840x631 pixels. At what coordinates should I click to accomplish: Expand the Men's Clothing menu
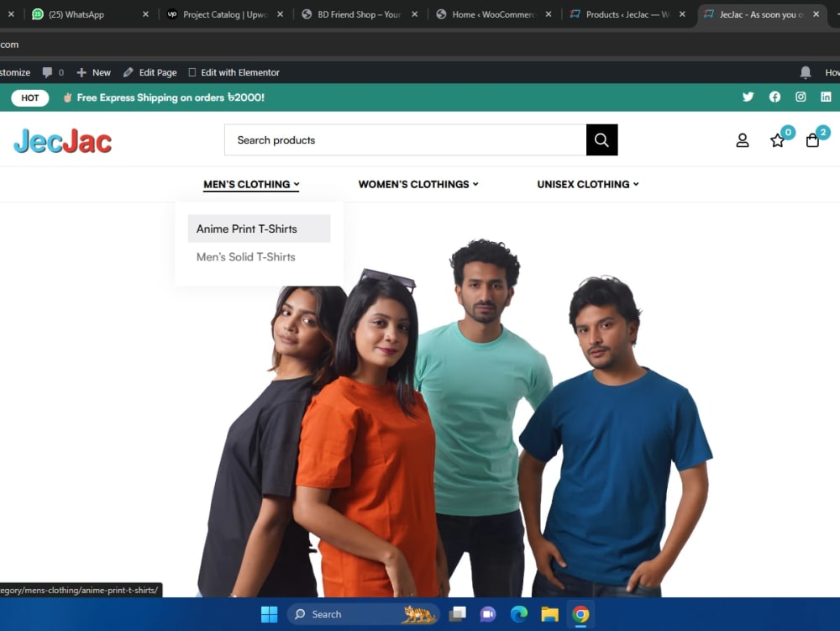[251, 184]
